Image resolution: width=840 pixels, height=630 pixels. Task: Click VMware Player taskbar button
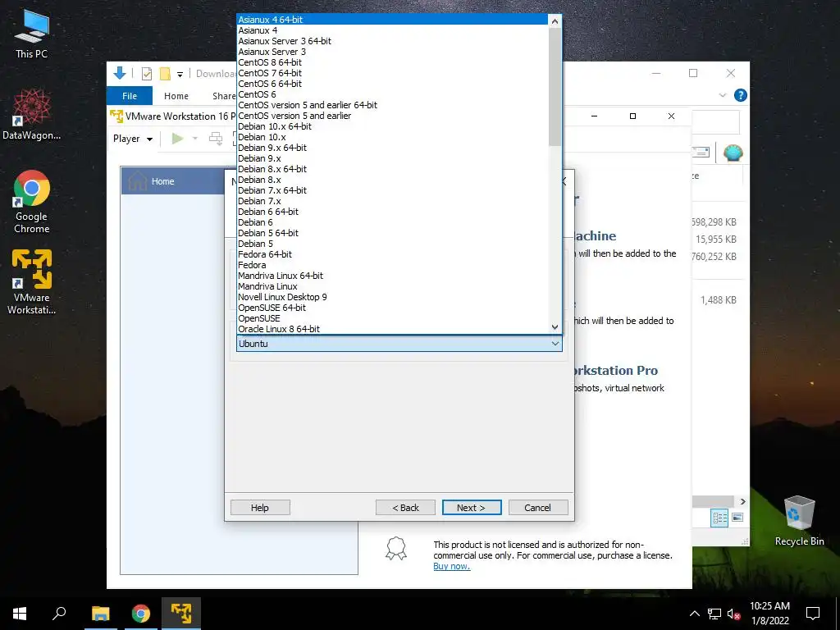tap(181, 614)
